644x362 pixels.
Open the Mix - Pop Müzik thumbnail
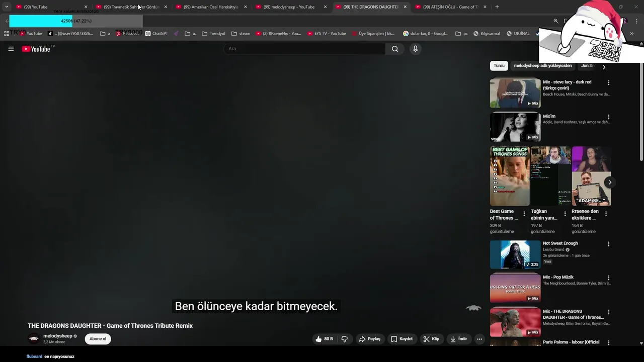tap(515, 288)
